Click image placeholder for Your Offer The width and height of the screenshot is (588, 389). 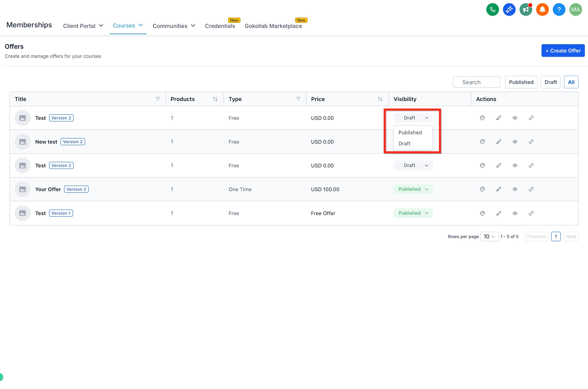[23, 189]
